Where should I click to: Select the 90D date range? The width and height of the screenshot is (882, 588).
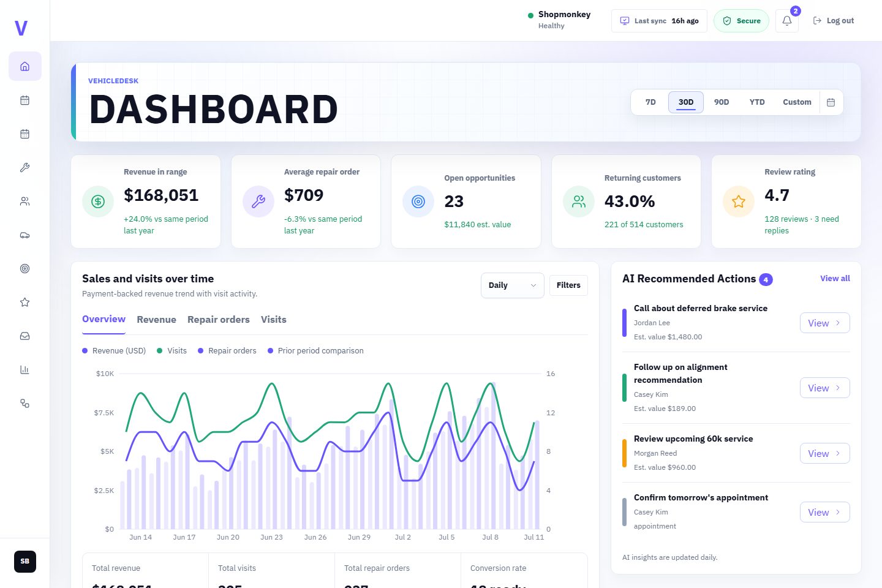[x=722, y=102]
